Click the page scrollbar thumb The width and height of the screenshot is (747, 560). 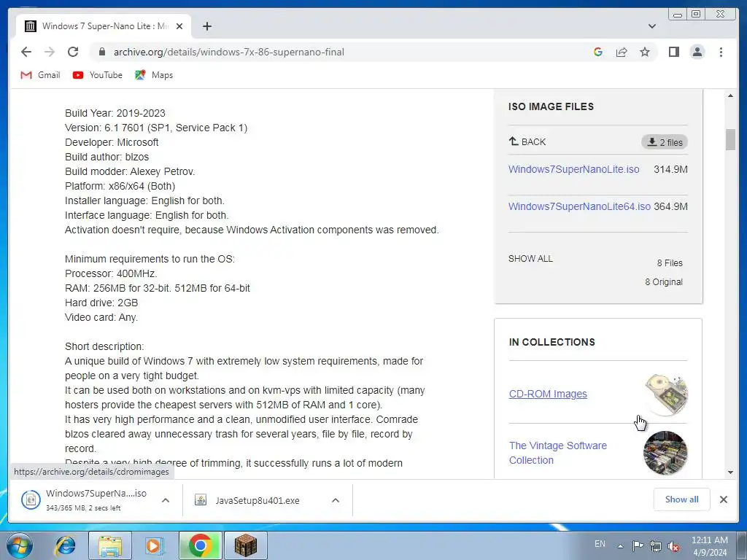pos(730,139)
